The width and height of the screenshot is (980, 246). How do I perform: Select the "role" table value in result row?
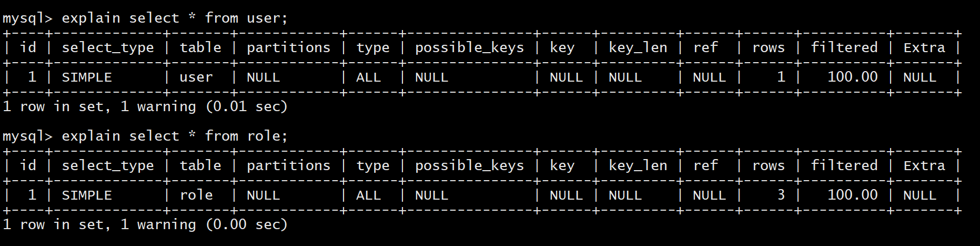click(x=196, y=195)
